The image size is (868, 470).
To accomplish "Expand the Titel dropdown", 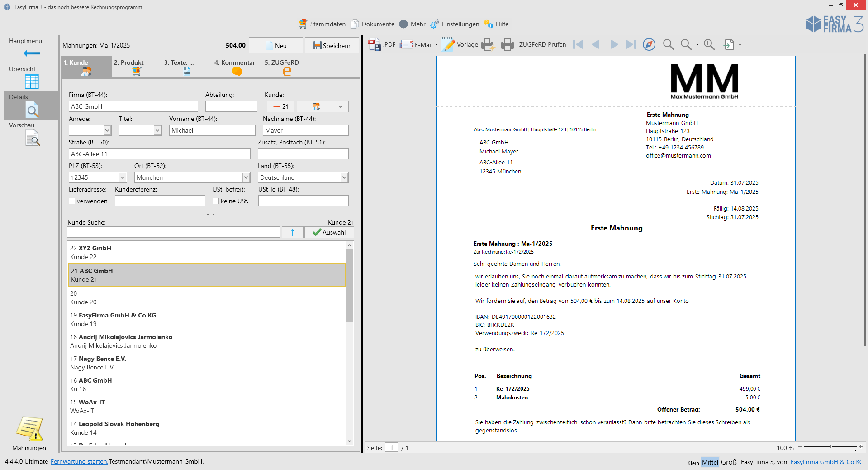I will point(157,130).
